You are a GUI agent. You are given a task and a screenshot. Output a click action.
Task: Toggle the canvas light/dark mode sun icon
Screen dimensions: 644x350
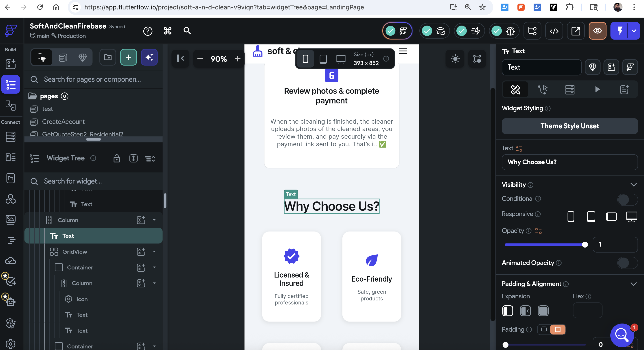click(x=455, y=59)
